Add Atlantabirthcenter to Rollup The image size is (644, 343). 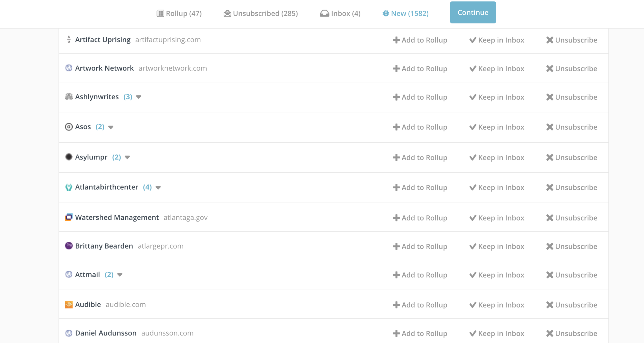pyautogui.click(x=420, y=188)
